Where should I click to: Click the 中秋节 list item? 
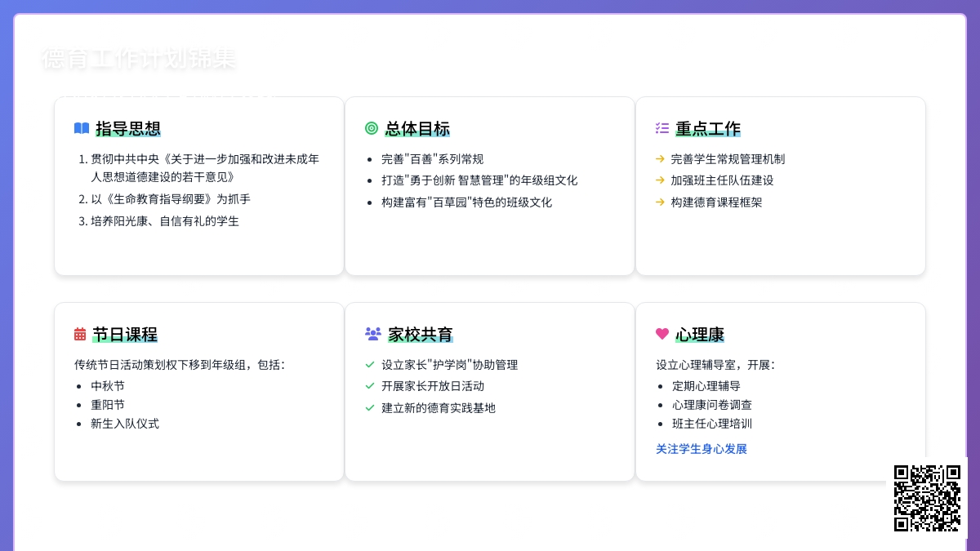[108, 386]
